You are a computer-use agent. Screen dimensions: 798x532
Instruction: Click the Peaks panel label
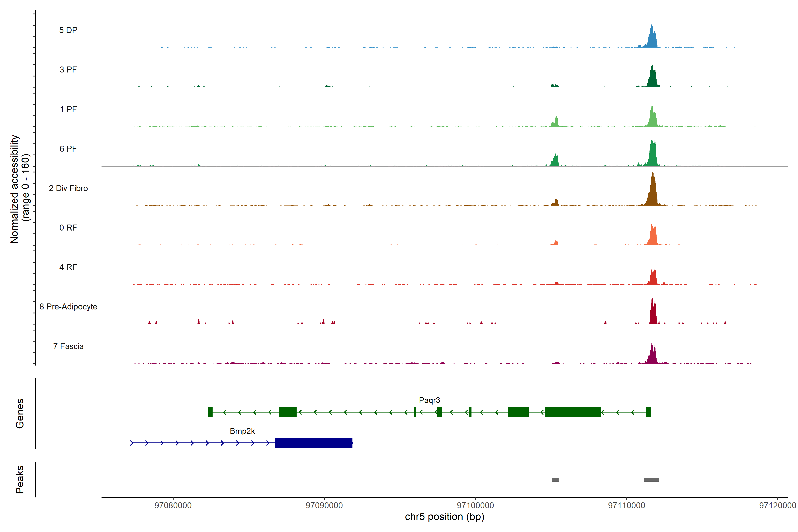[x=20, y=479]
